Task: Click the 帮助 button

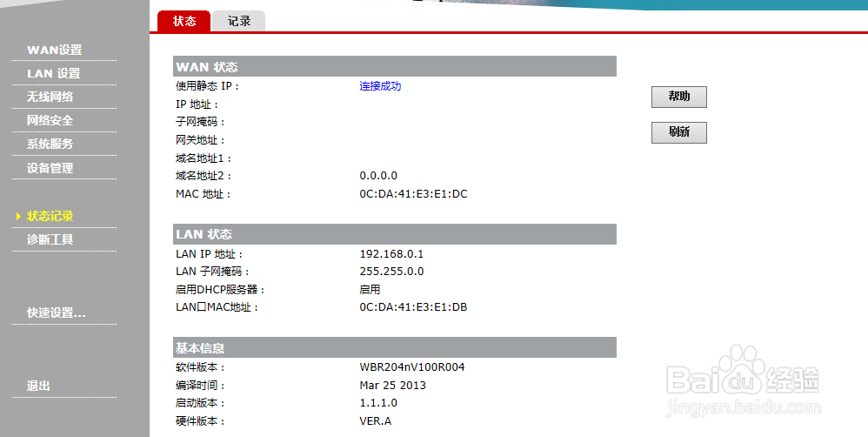Action: (x=678, y=97)
